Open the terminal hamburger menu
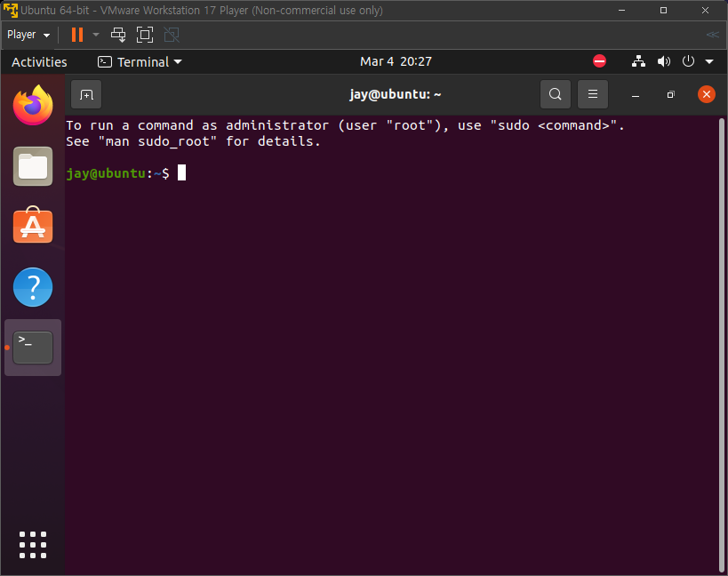728x576 pixels. pos(592,94)
